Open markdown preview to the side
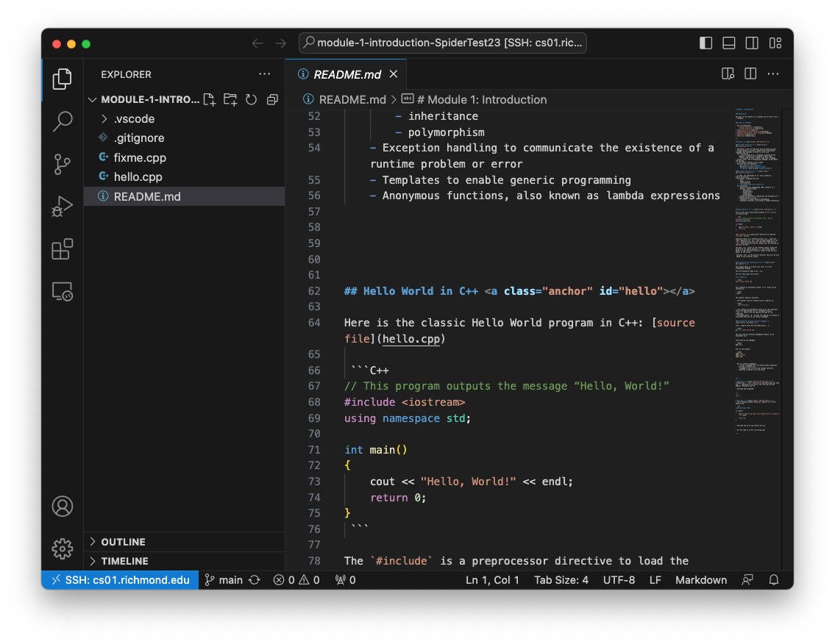 coord(728,74)
